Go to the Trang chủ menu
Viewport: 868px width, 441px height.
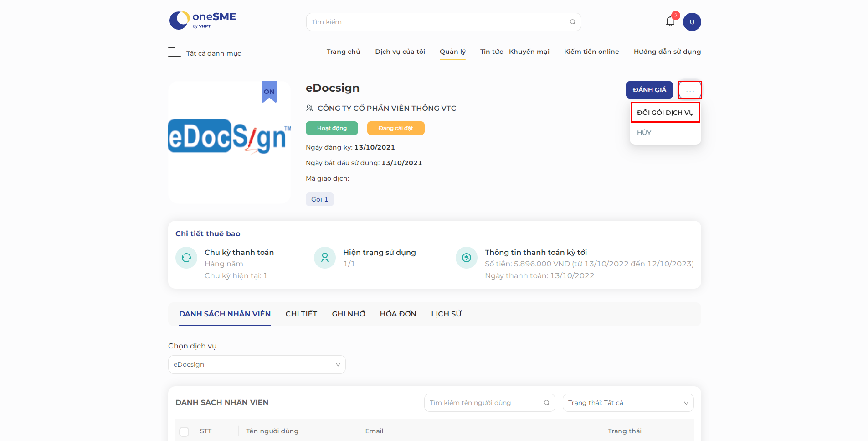click(344, 52)
